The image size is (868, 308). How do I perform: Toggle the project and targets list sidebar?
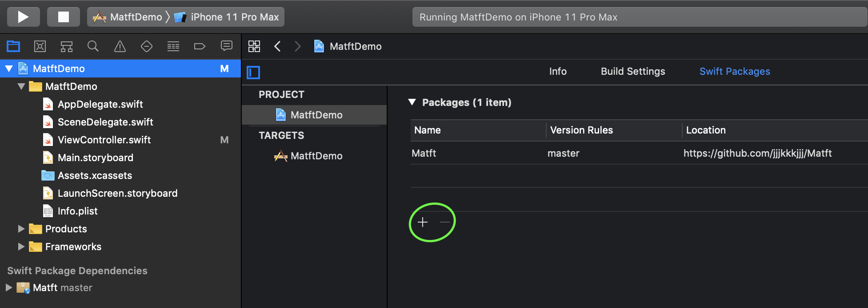coord(253,72)
